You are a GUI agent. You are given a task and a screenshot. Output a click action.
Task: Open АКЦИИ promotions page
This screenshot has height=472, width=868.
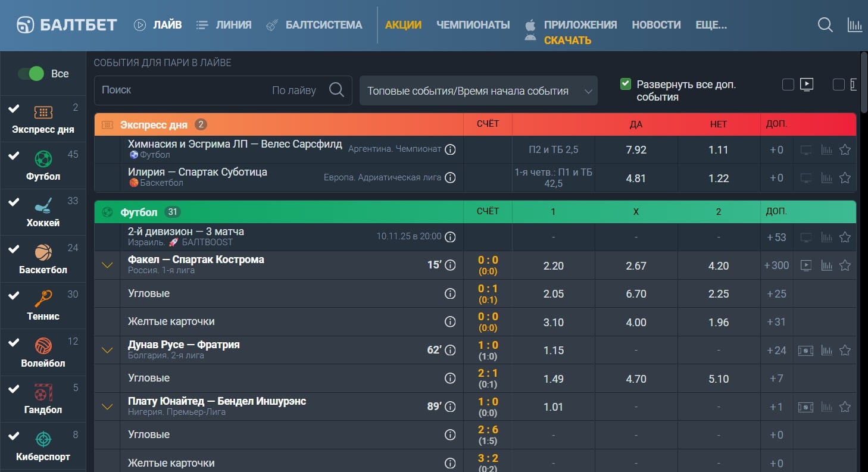(x=403, y=25)
